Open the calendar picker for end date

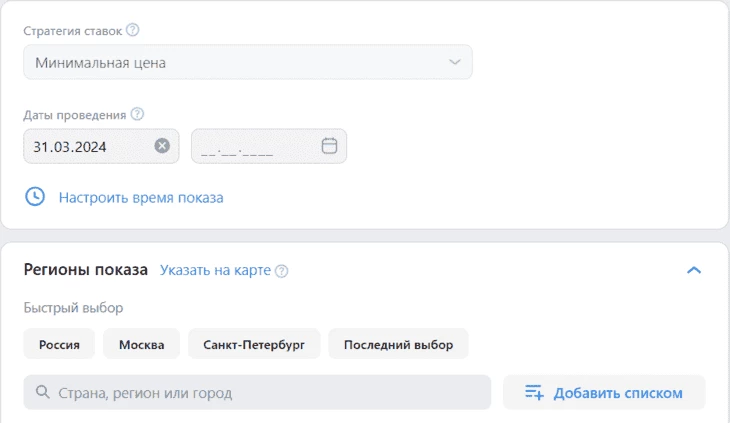[x=329, y=146]
